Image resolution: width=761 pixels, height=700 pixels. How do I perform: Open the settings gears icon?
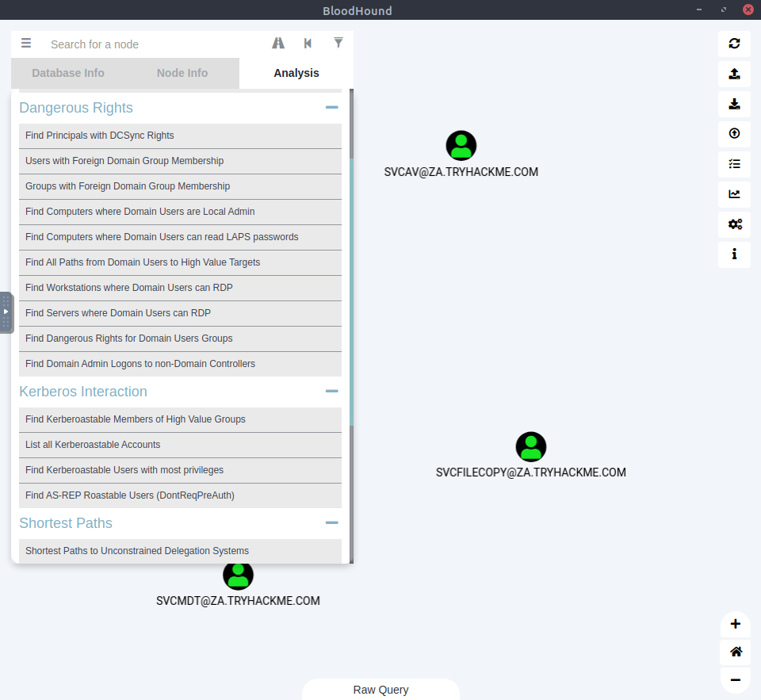coord(734,224)
